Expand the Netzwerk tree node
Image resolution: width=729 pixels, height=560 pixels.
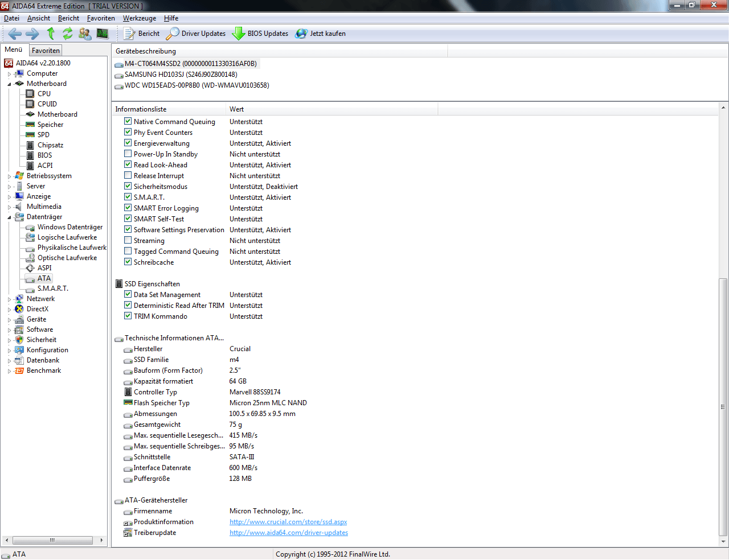(9, 299)
